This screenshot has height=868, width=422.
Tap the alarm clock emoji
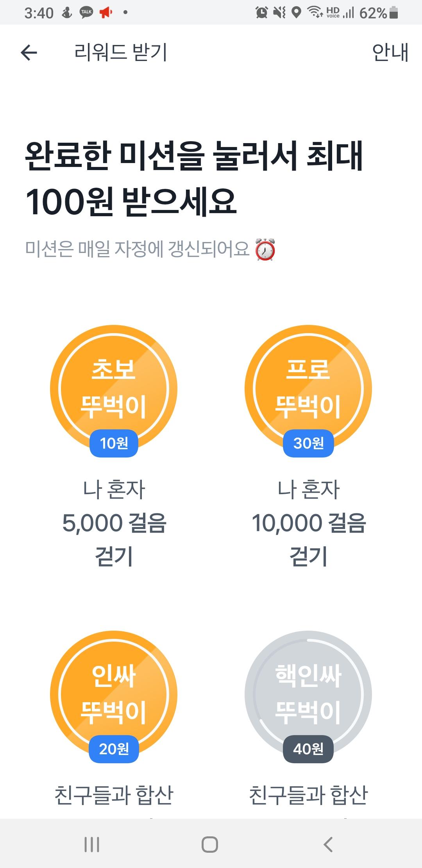pyautogui.click(x=265, y=249)
